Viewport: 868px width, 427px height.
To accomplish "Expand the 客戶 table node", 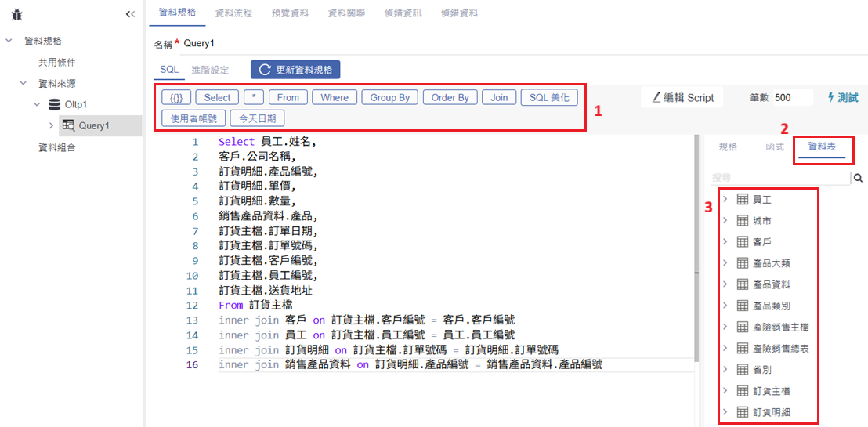I will click(725, 242).
